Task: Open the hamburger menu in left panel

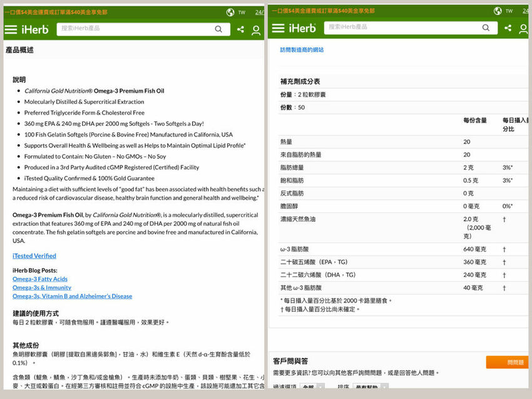Action: point(11,29)
